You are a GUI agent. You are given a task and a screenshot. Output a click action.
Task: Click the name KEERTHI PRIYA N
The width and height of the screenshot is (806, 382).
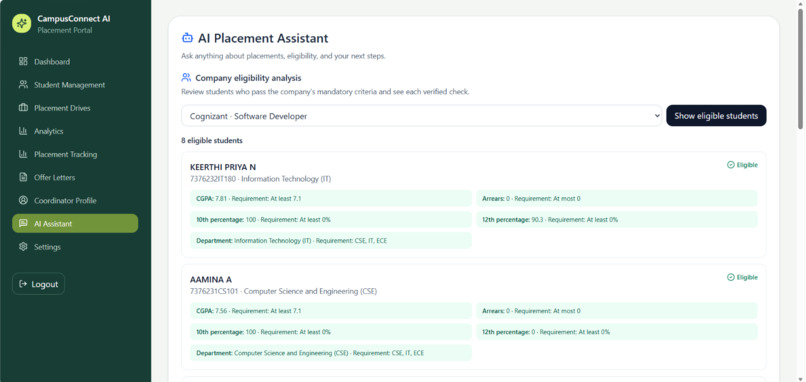pos(223,167)
